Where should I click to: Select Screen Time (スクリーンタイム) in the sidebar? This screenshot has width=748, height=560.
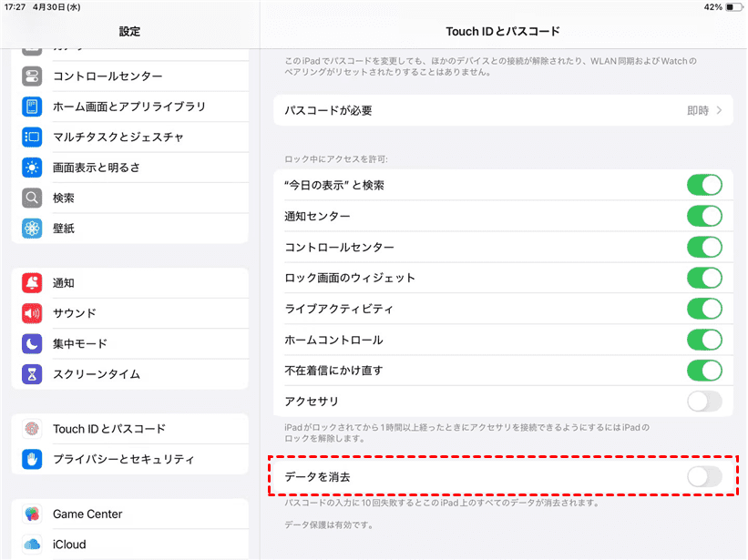(129, 373)
